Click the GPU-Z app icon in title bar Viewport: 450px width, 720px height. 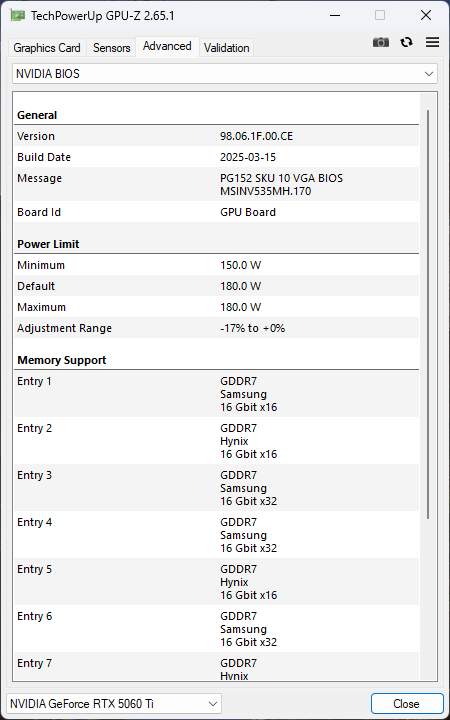coord(18,16)
